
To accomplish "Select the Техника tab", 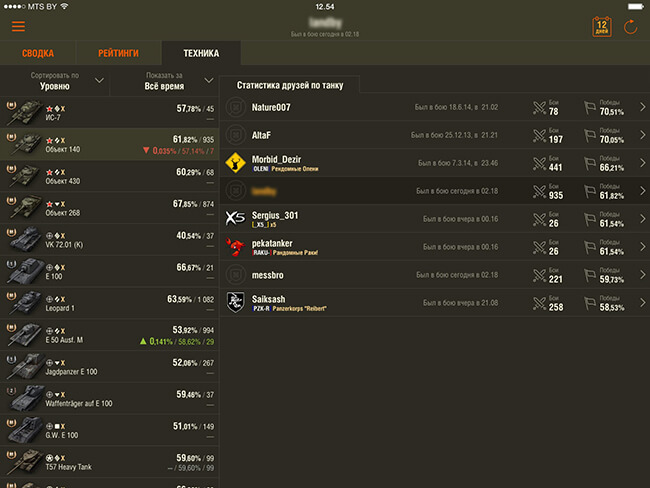I will [201, 53].
